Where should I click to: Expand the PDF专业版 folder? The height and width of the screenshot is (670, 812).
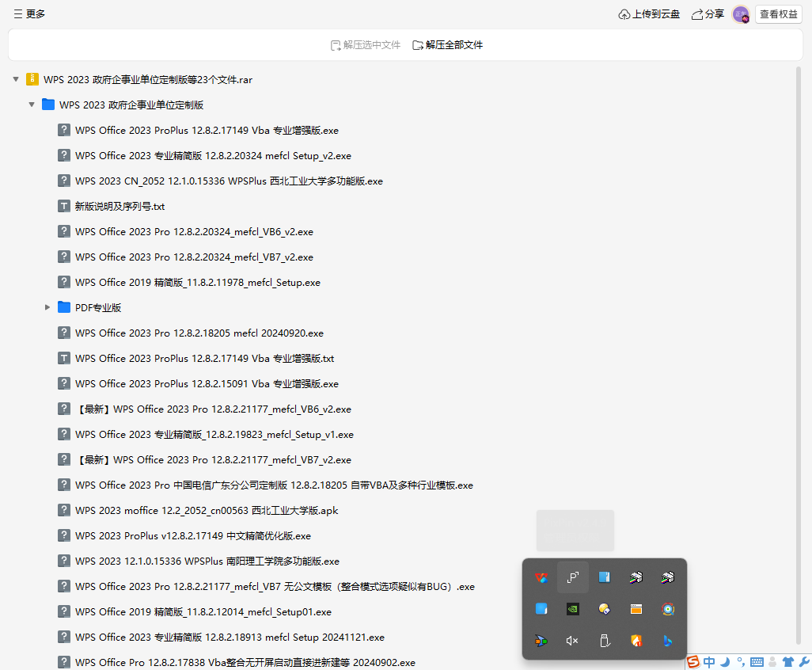pos(47,307)
